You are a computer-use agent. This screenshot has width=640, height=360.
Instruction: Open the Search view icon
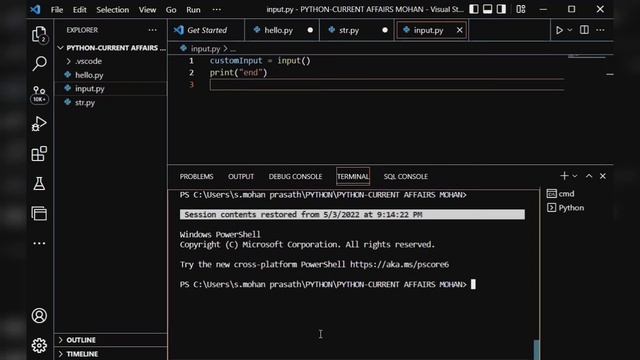pos(39,63)
